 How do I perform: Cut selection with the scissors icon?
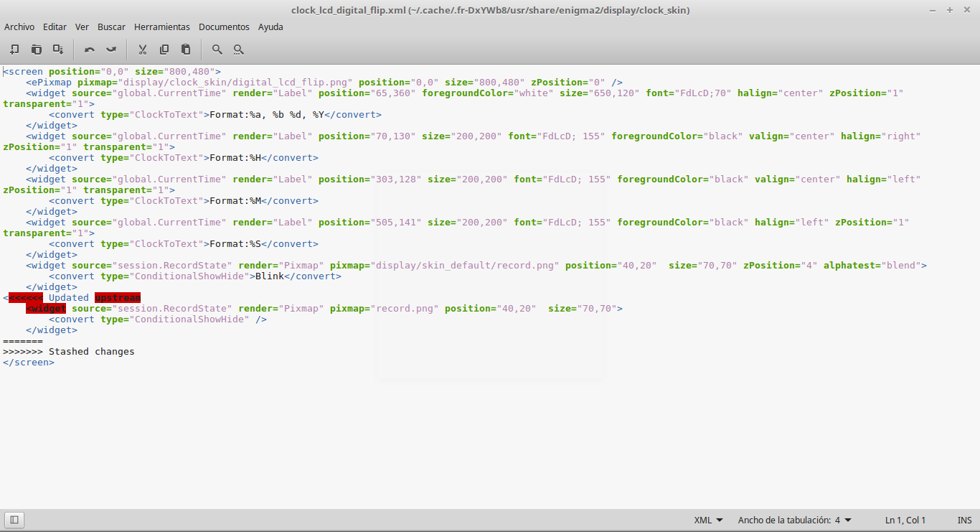(x=143, y=50)
